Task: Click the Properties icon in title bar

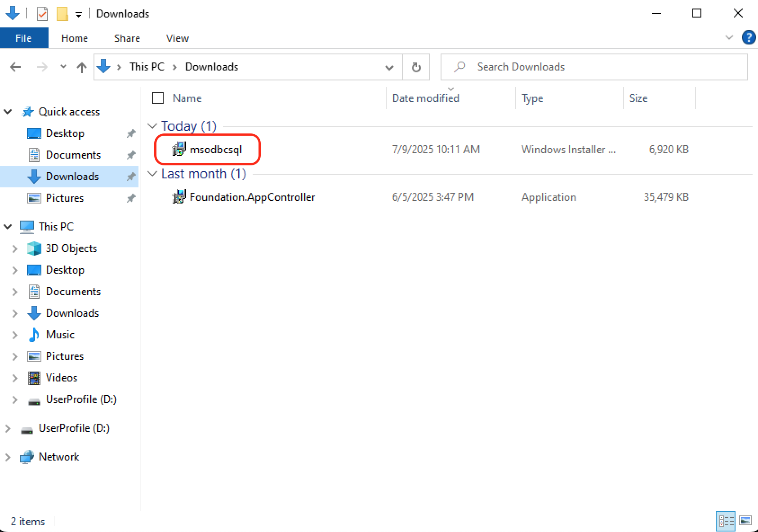Action: (x=42, y=14)
